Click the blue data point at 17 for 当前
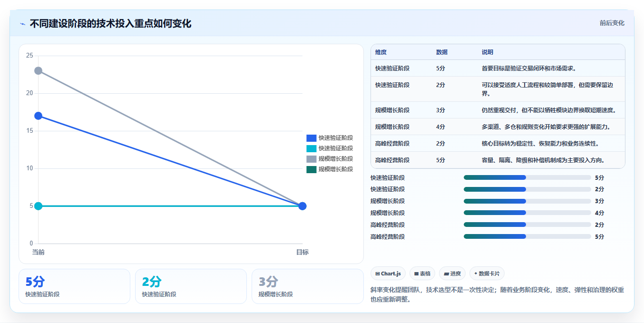This screenshot has width=644, height=323. pyautogui.click(x=39, y=116)
